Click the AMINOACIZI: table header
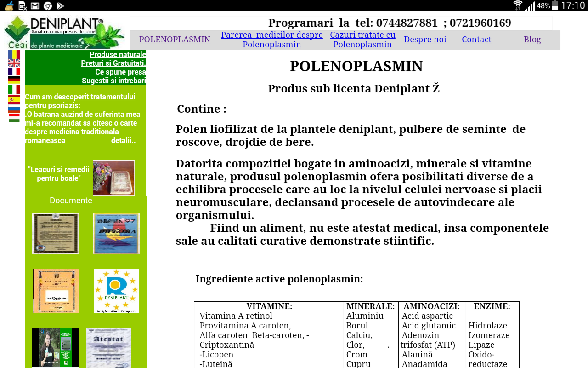 (x=431, y=306)
